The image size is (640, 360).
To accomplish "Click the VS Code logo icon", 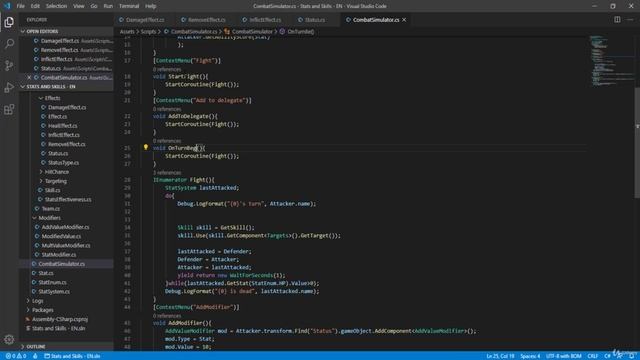I will [x=7, y=6].
